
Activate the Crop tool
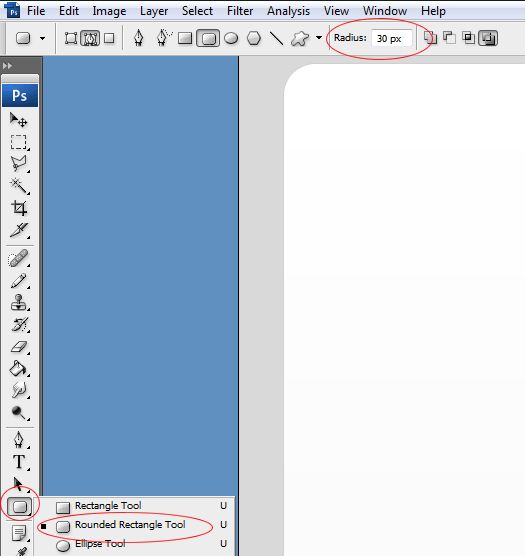click(19, 208)
